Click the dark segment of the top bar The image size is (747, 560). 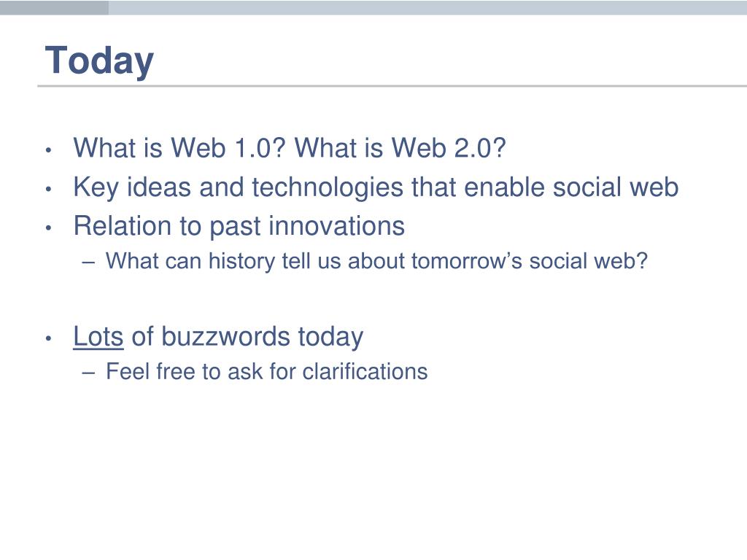tap(54, 7)
